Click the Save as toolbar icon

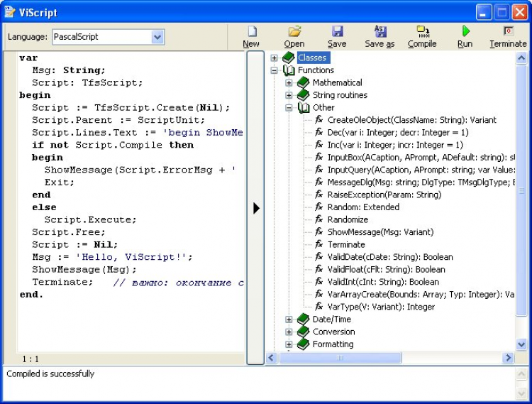[x=380, y=31]
